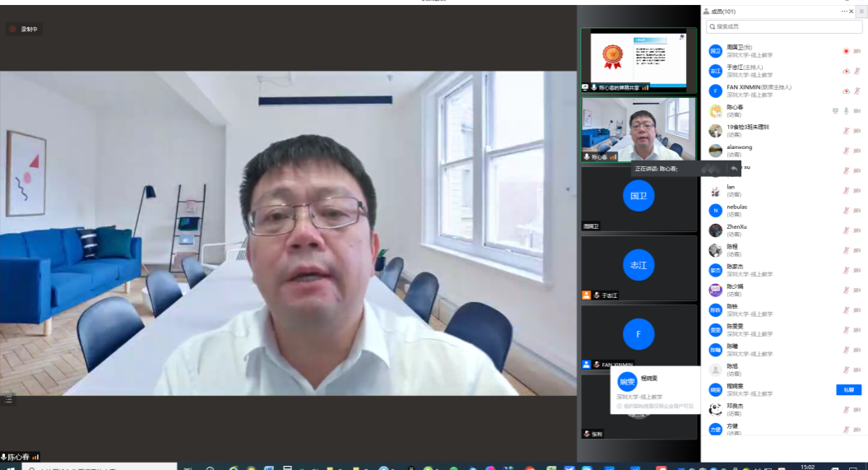This screenshot has height=470, width=868.
Task: Open the three-dot more options in members panel
Action: 843,12
